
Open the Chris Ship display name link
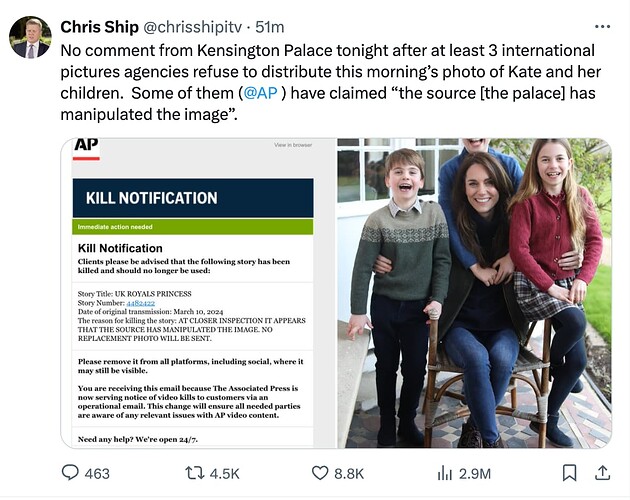click(100, 26)
